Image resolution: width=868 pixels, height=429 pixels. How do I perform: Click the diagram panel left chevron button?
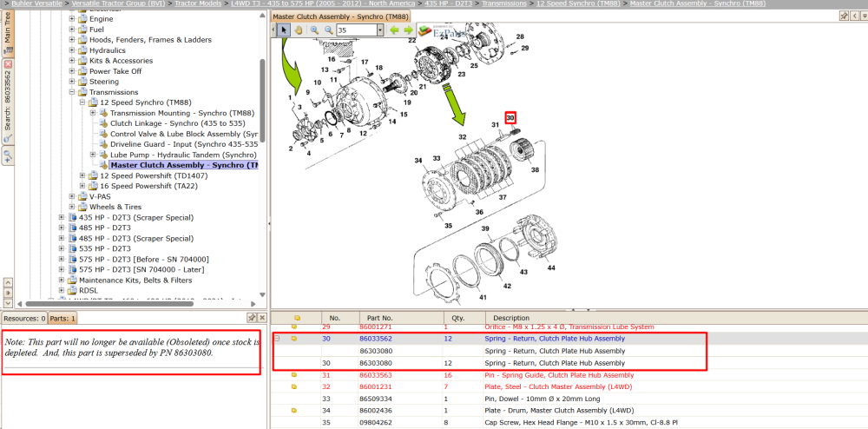pos(855,16)
